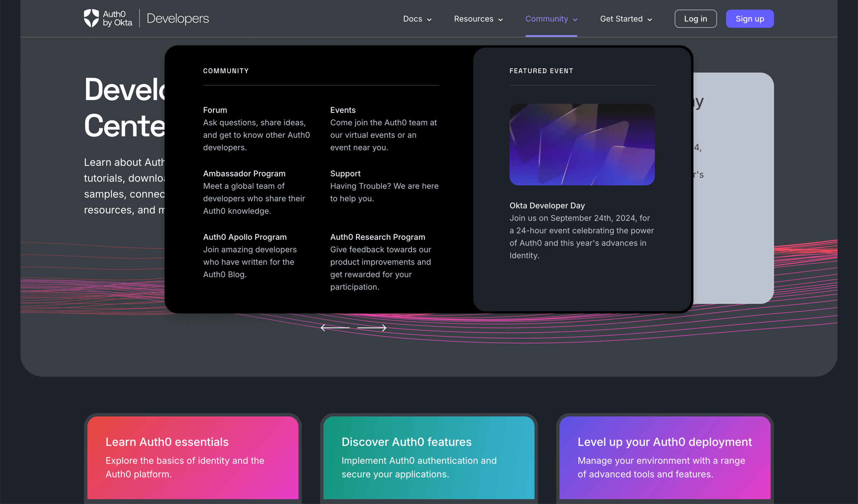This screenshot has width=858, height=504.
Task: Open the Auth0 Apollo Program link
Action: pyautogui.click(x=245, y=237)
